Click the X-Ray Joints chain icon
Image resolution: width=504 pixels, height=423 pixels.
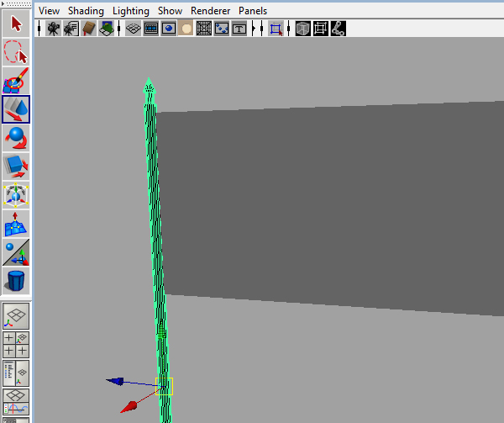(339, 29)
